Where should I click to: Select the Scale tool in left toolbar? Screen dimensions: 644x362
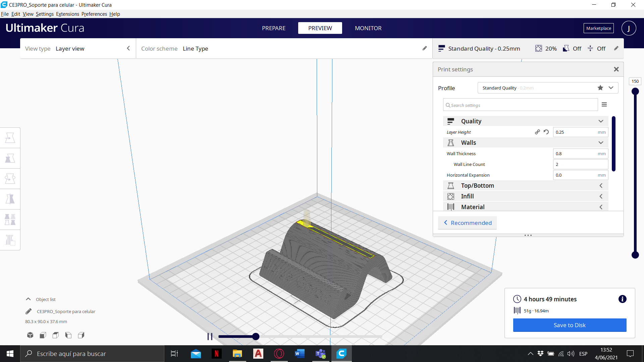10,158
